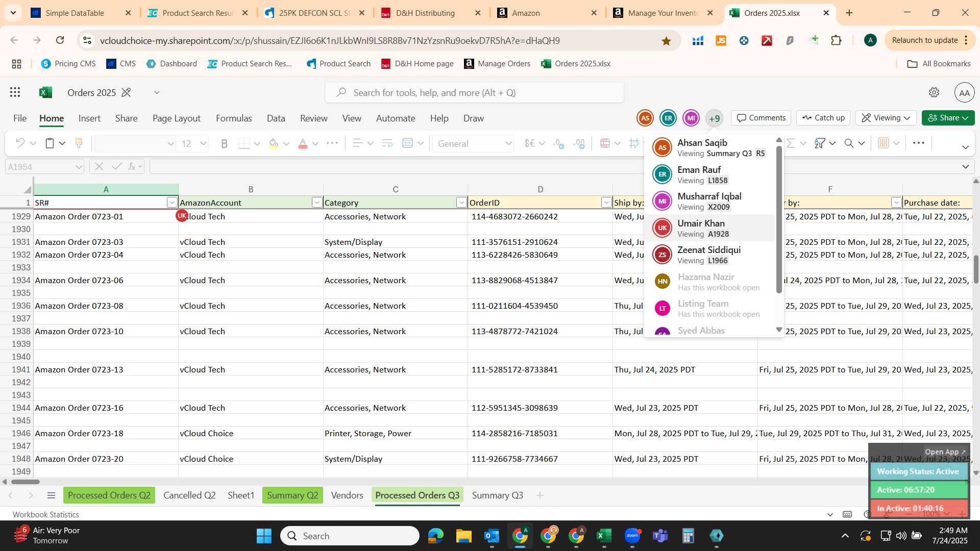Switch to the Formulas ribbon tab
The width and height of the screenshot is (980, 551).
tap(234, 118)
